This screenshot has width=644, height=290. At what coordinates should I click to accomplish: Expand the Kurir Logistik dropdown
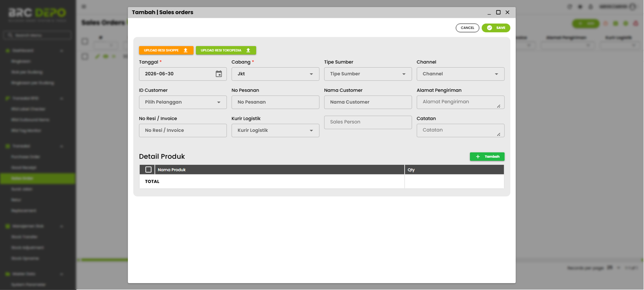[275, 130]
